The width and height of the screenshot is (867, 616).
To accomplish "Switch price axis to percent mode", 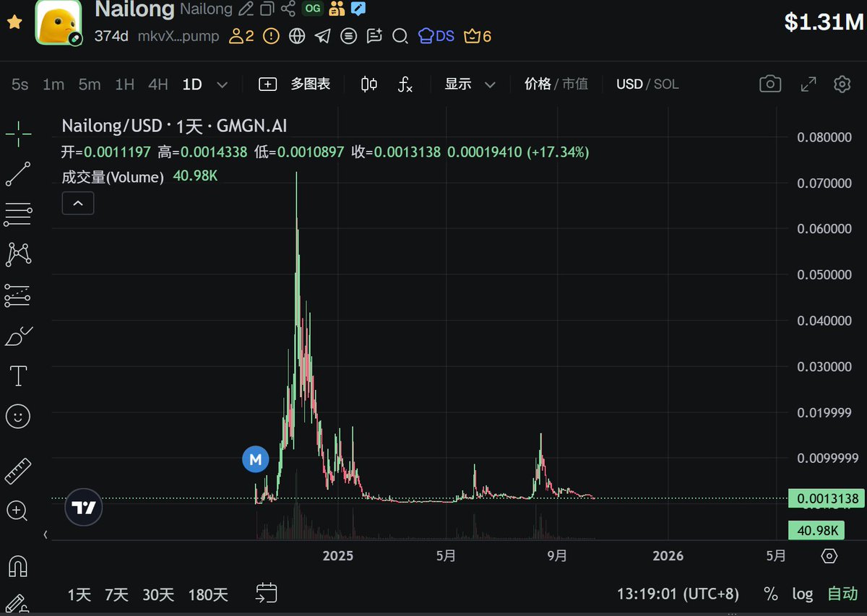I will coord(770,594).
